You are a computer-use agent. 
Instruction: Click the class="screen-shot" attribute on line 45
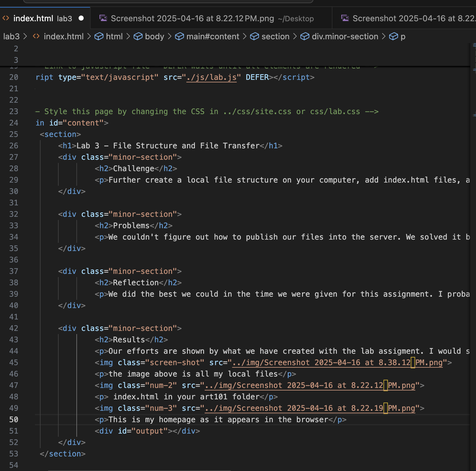click(x=161, y=363)
